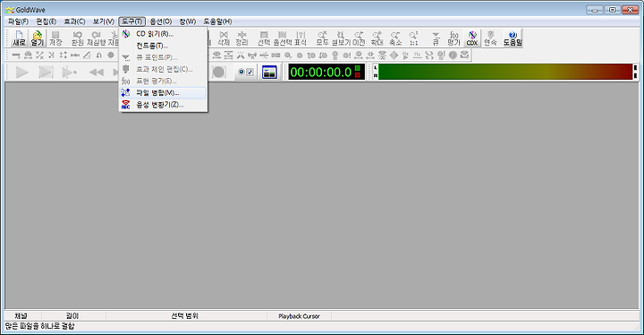Open the 보기(V) menu

(x=103, y=21)
